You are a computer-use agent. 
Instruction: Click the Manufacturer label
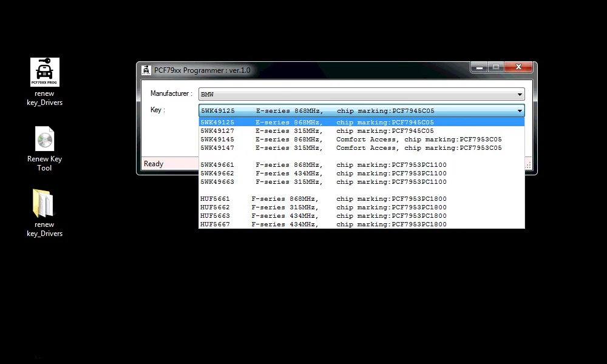[x=171, y=93]
